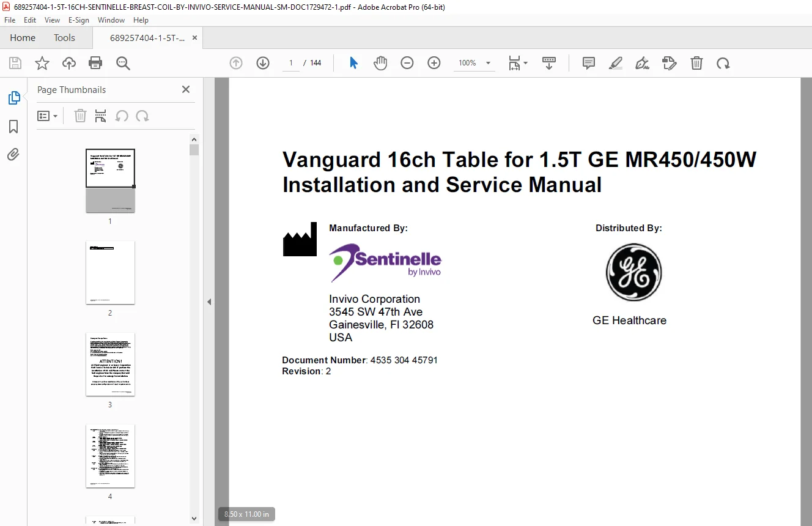The width and height of the screenshot is (812, 526).
Task: Open the Window menu
Action: pyautogui.click(x=111, y=20)
